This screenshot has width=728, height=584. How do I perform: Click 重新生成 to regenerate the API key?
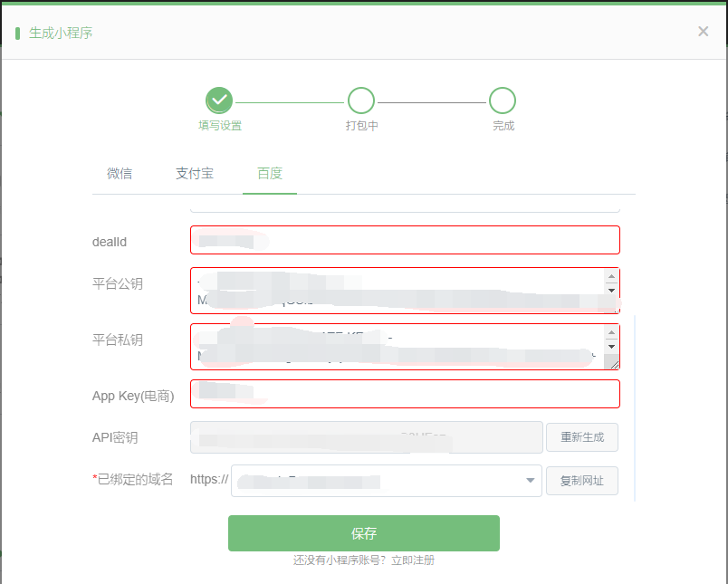click(x=581, y=437)
